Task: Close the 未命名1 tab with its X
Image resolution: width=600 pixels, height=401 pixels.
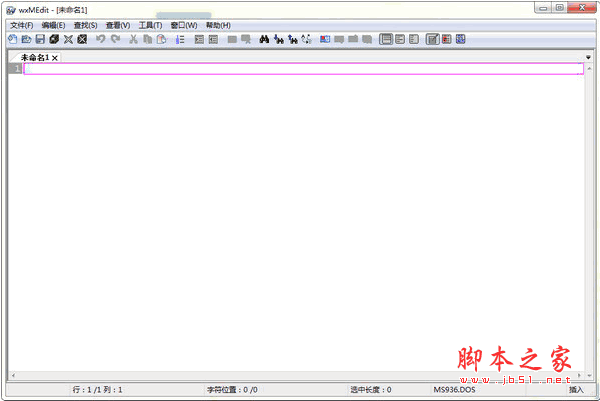Action: 55,58
